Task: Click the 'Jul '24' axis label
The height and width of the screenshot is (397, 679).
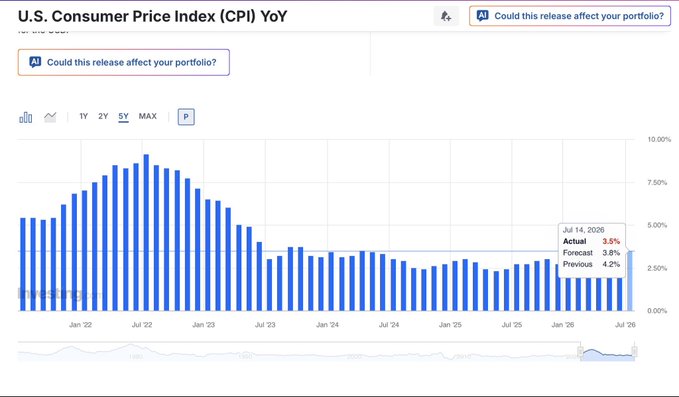Action: (x=389, y=325)
